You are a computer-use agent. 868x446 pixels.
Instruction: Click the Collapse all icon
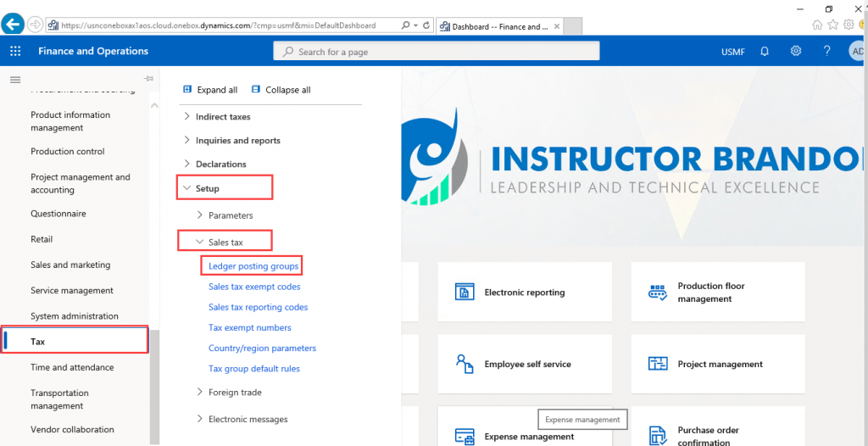[x=256, y=89]
